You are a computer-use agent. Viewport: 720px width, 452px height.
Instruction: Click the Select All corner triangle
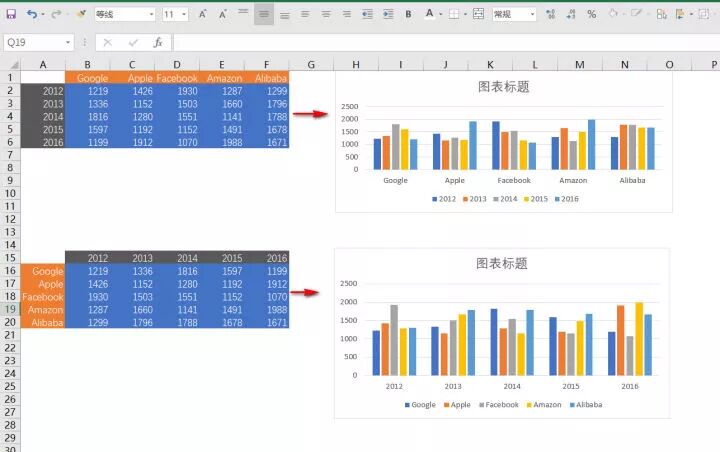click(x=14, y=65)
